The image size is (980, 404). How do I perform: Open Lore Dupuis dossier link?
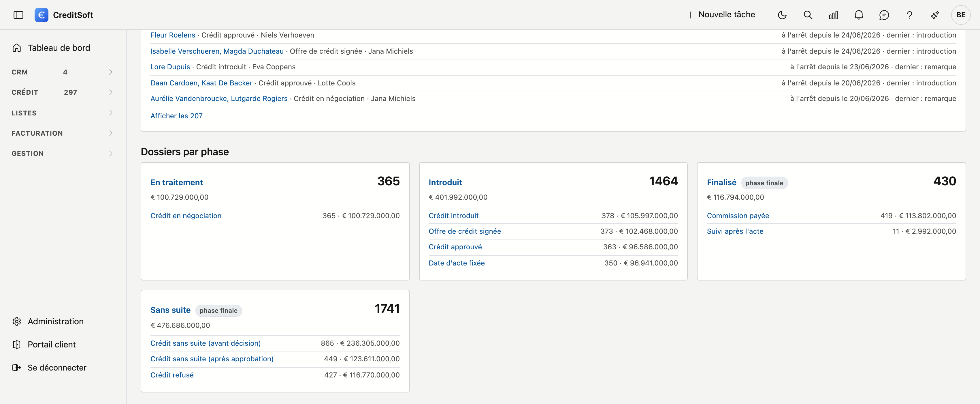(170, 67)
